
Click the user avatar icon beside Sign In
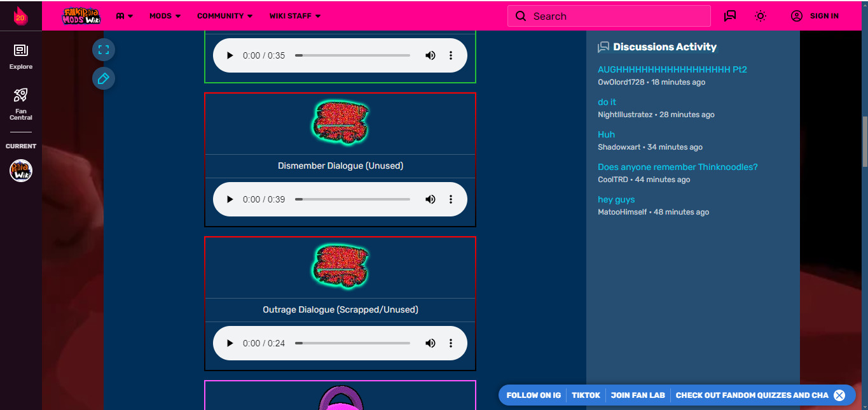(797, 16)
